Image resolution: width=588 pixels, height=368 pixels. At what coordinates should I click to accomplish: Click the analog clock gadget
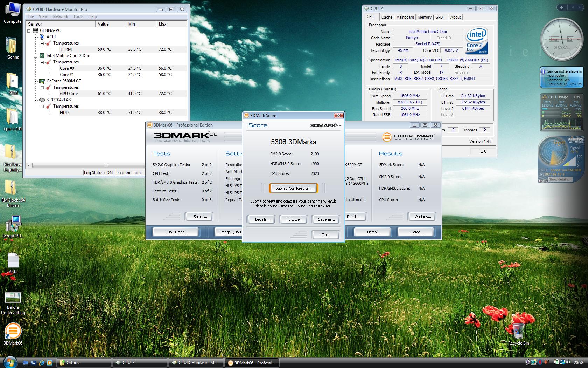click(562, 39)
